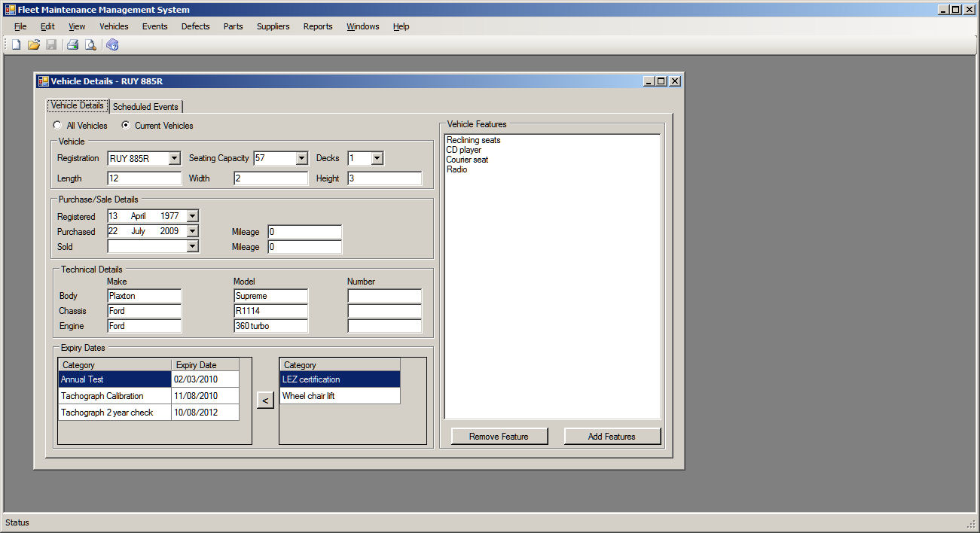Screen dimensions: 980x533
Task: Click the Remove Feature button
Action: (499, 437)
